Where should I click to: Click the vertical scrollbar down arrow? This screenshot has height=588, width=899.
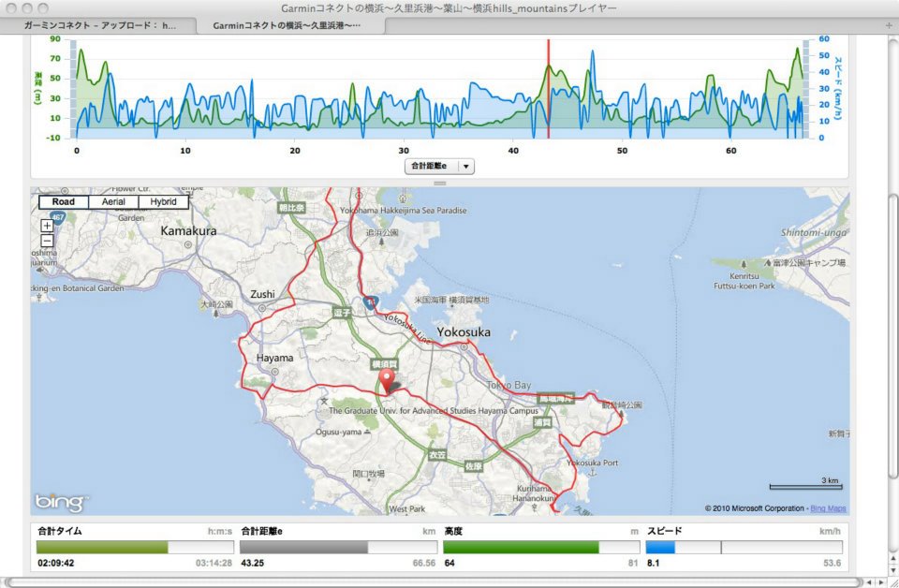(x=893, y=568)
